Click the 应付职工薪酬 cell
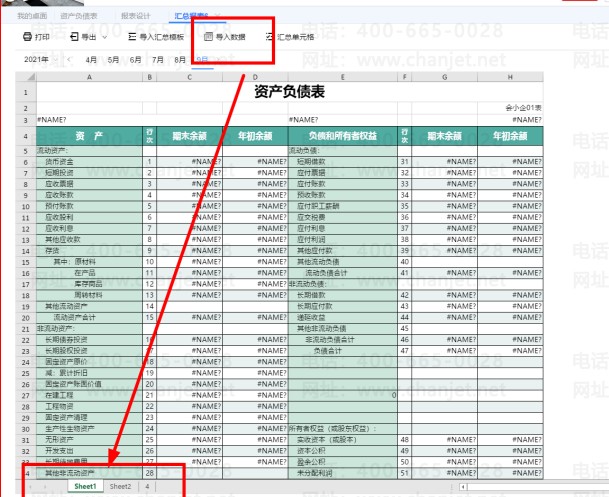This screenshot has height=497, width=609. tap(343, 206)
